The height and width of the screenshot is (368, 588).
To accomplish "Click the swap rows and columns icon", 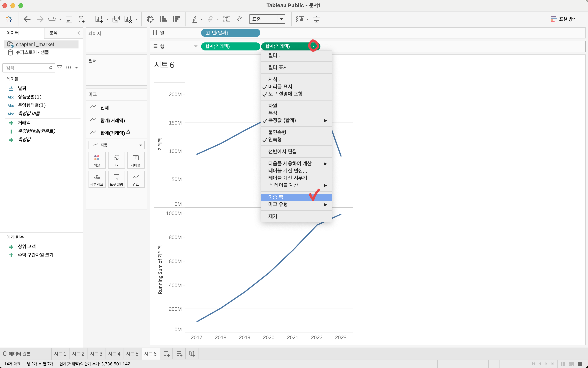I will (150, 19).
